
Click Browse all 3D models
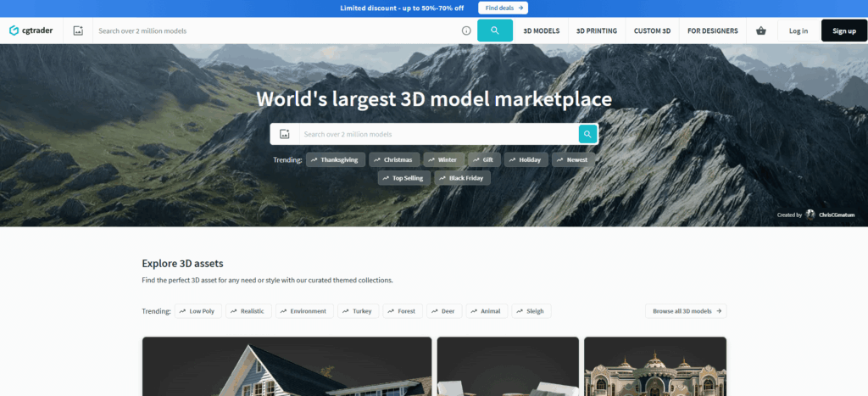click(x=686, y=311)
